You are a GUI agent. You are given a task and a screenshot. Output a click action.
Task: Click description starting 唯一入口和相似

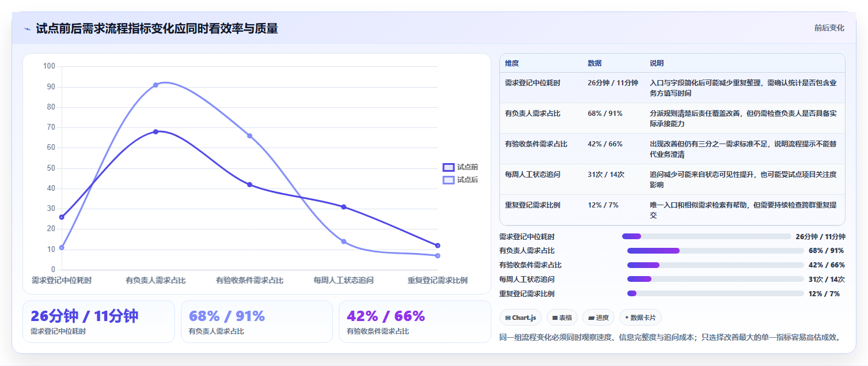point(743,210)
